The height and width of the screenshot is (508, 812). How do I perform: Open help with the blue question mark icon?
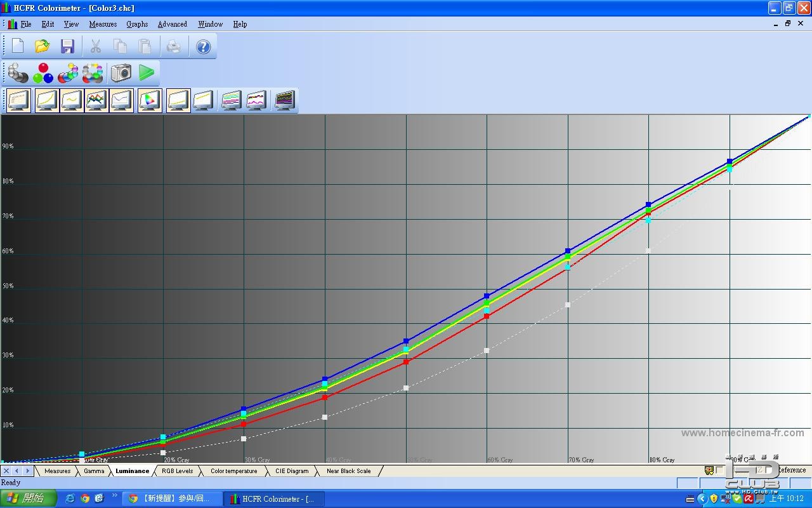[x=203, y=46]
